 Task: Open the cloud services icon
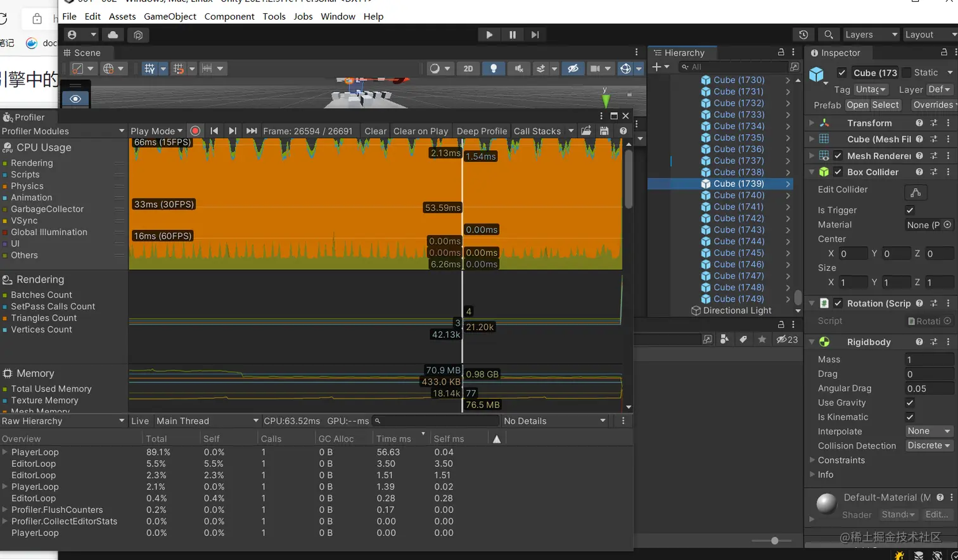tap(113, 35)
